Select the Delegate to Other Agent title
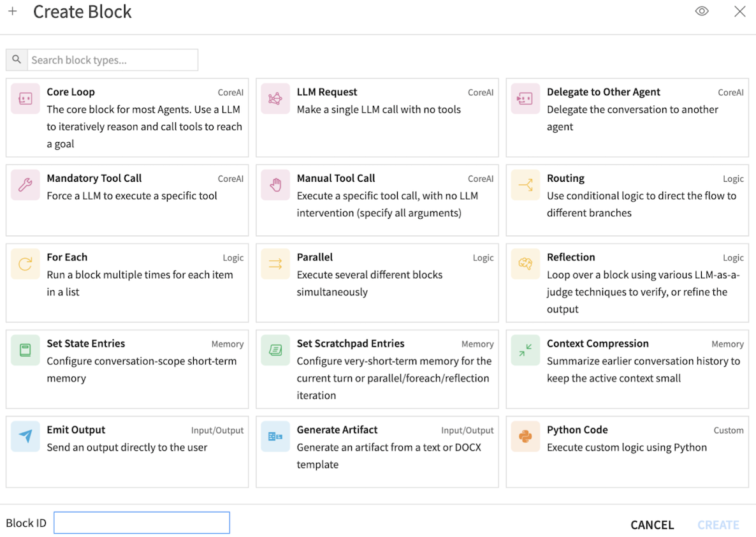Screen dimensions: 756x537 (603, 92)
